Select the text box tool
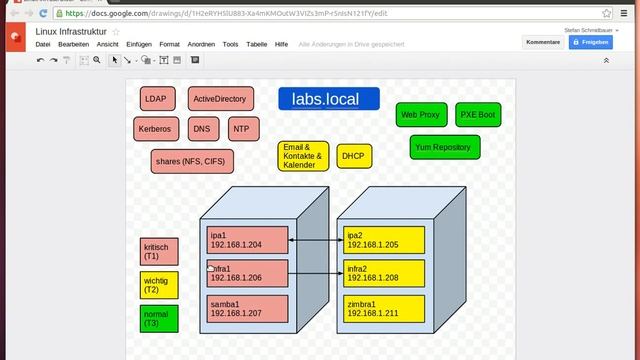 pos(164,60)
